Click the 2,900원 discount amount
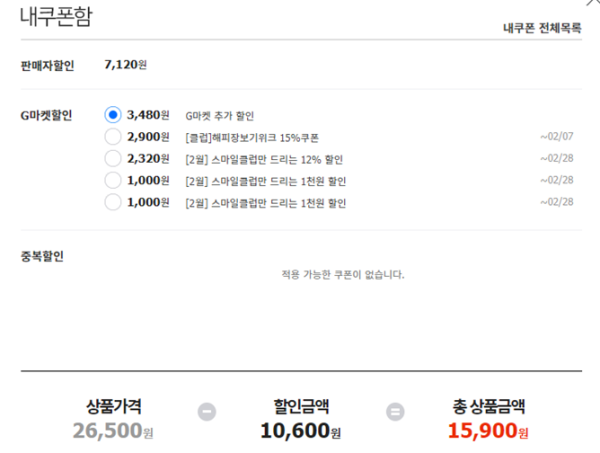This screenshot has height=453, width=600. 148,137
